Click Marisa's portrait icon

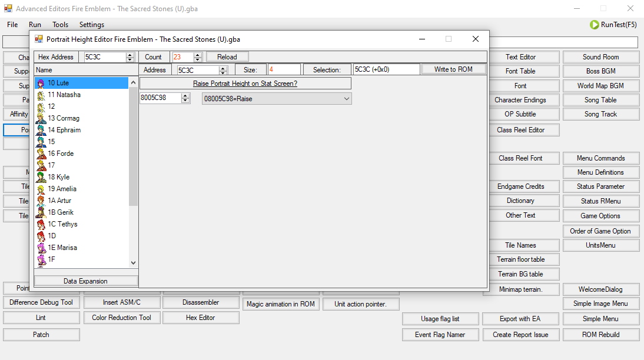coord(41,248)
